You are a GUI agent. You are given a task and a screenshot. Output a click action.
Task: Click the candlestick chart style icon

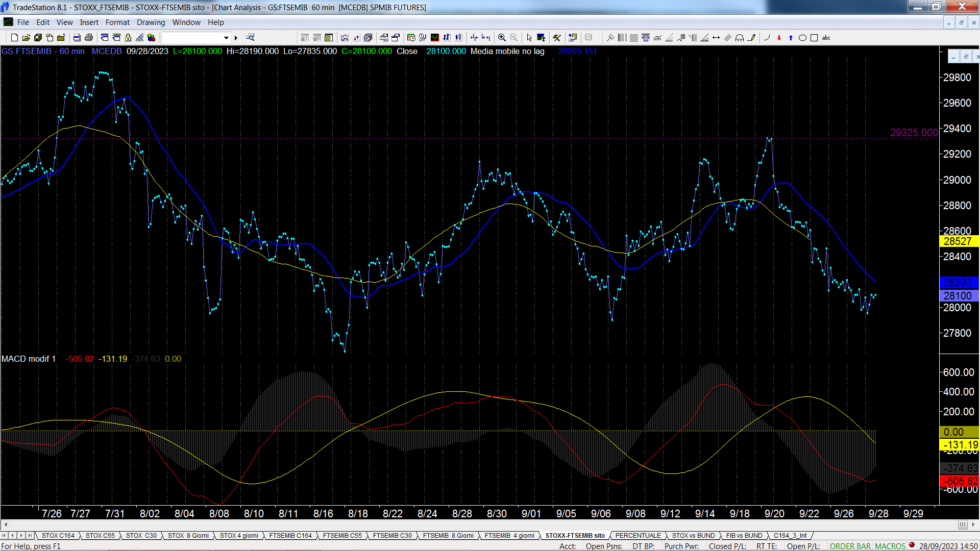coord(458,37)
